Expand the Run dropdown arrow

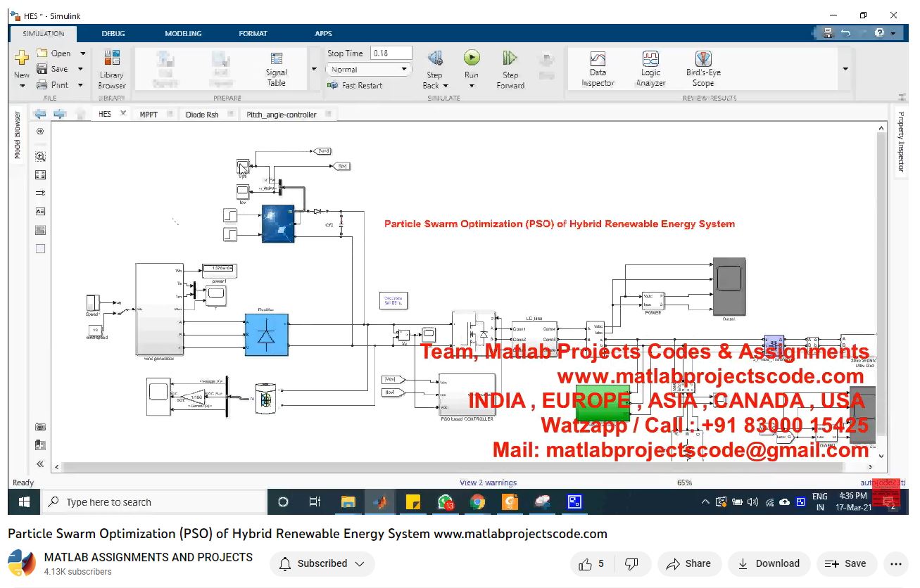472,86
